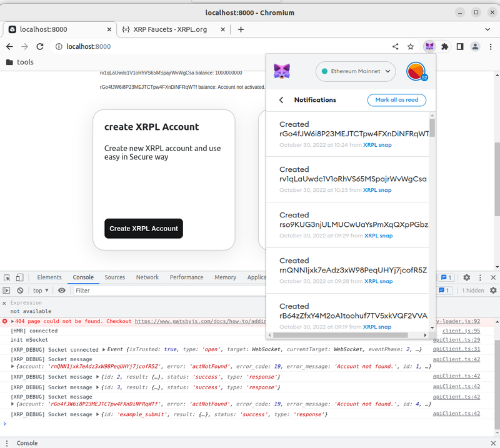
Task: View site information for localhost:8000
Action: tap(59, 47)
